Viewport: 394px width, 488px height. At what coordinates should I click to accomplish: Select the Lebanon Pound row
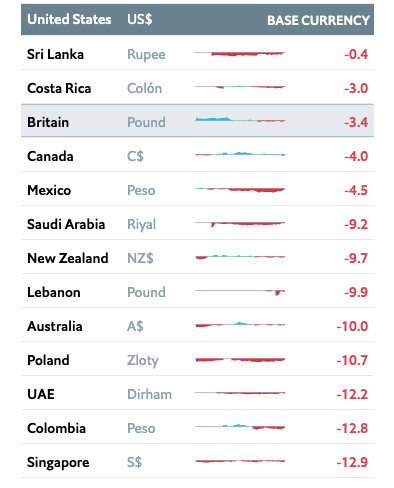(197, 291)
